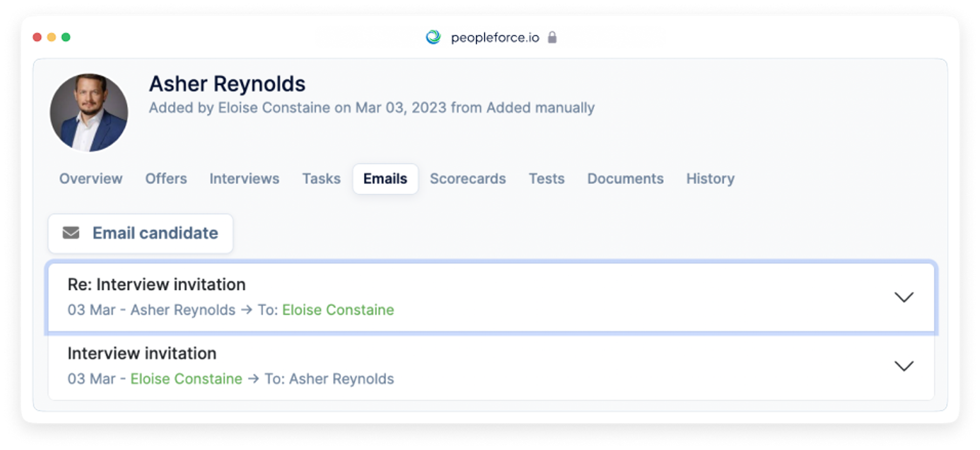980x450 pixels.
Task: Click the PeopleForce logo icon in address bar
Action: 433,37
